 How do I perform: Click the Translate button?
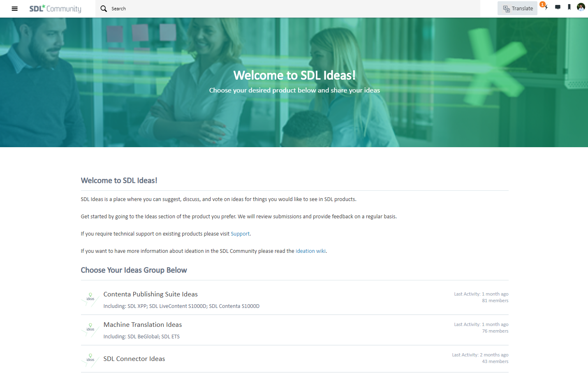click(x=517, y=8)
